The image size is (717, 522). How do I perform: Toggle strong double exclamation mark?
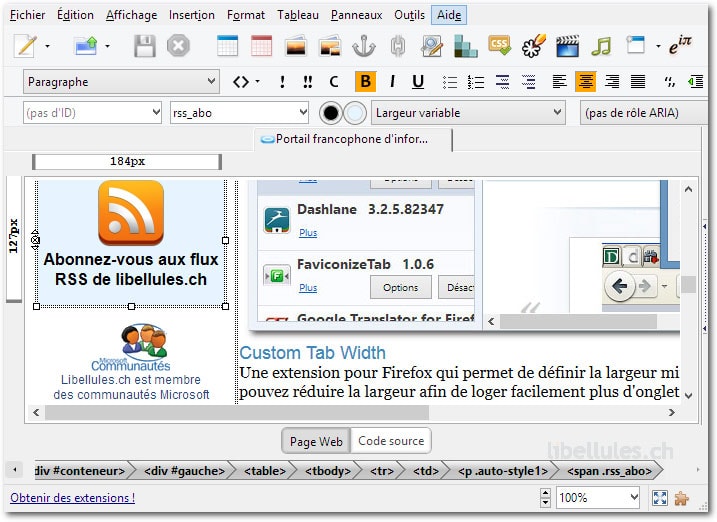308,82
